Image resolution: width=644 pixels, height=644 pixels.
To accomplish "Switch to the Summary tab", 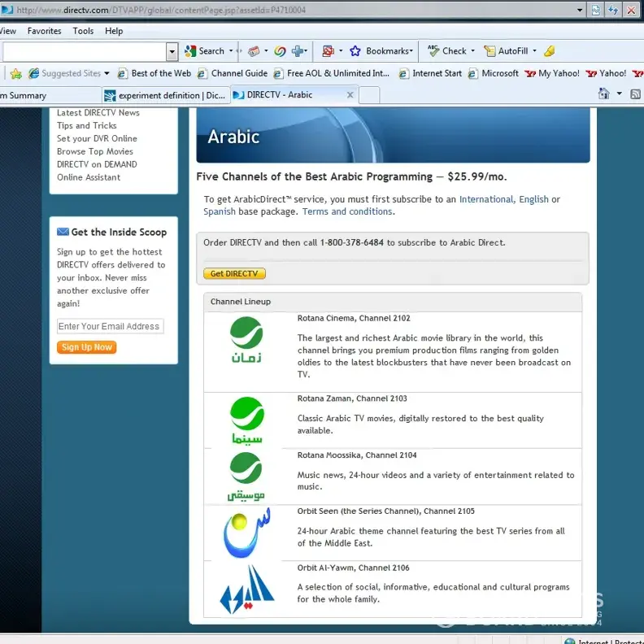I will tap(50, 96).
